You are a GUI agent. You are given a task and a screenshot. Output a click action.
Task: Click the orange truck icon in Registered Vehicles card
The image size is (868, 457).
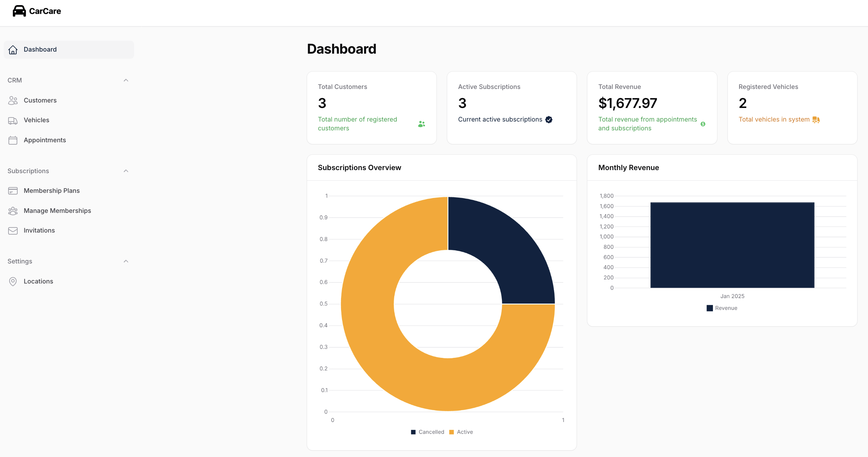(816, 120)
